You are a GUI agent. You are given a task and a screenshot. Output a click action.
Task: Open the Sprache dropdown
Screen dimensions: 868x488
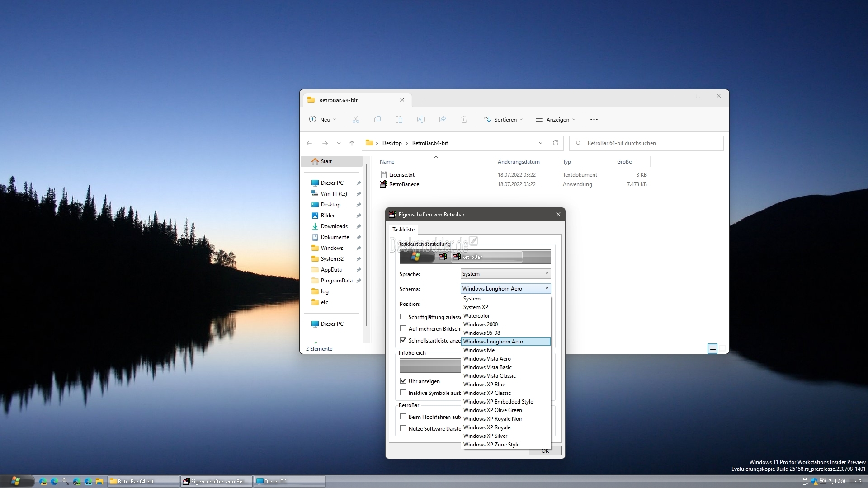pos(505,274)
